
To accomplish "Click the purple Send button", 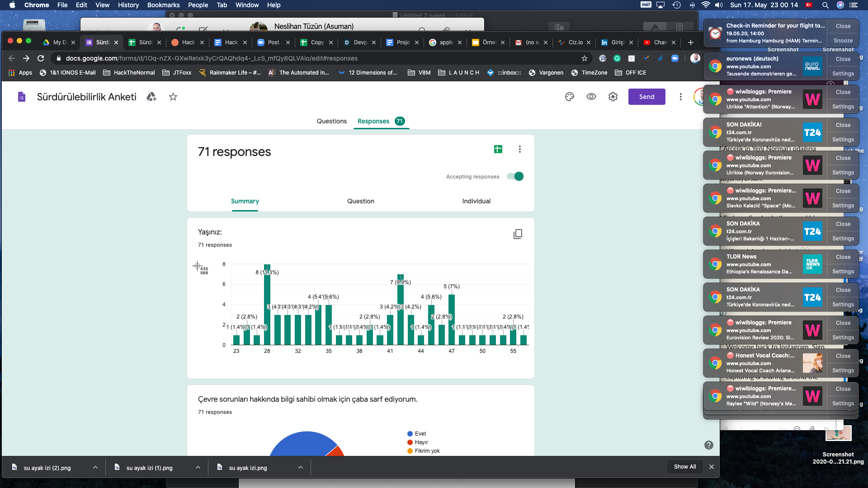I will pyautogui.click(x=646, y=97).
